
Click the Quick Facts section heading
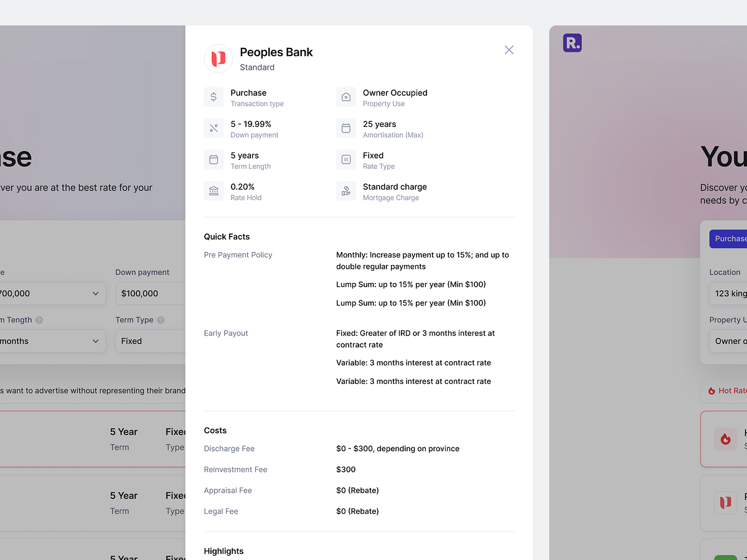[227, 236]
